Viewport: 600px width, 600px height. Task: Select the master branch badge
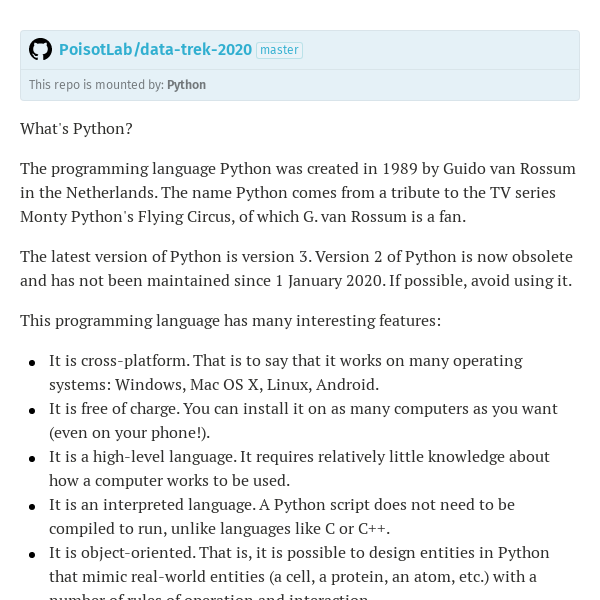[279, 50]
